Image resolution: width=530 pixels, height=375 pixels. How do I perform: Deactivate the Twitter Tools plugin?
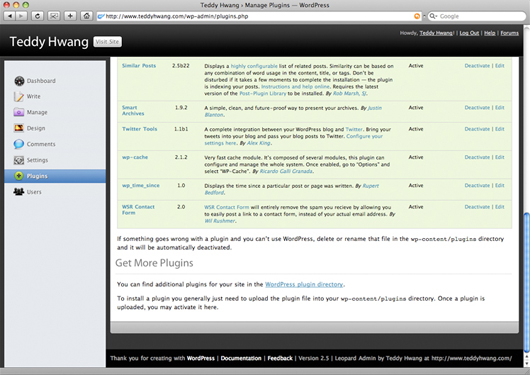coord(477,129)
